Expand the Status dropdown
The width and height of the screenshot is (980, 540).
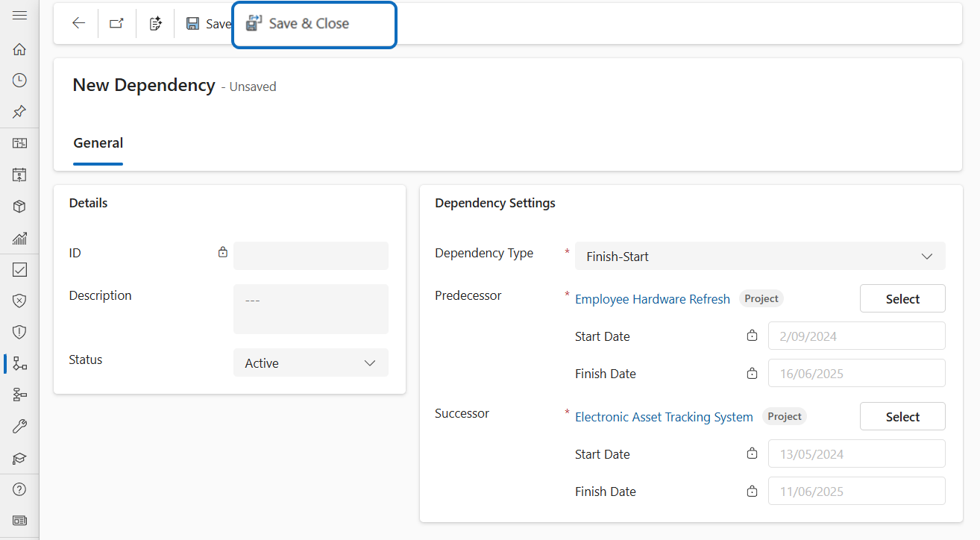click(310, 363)
